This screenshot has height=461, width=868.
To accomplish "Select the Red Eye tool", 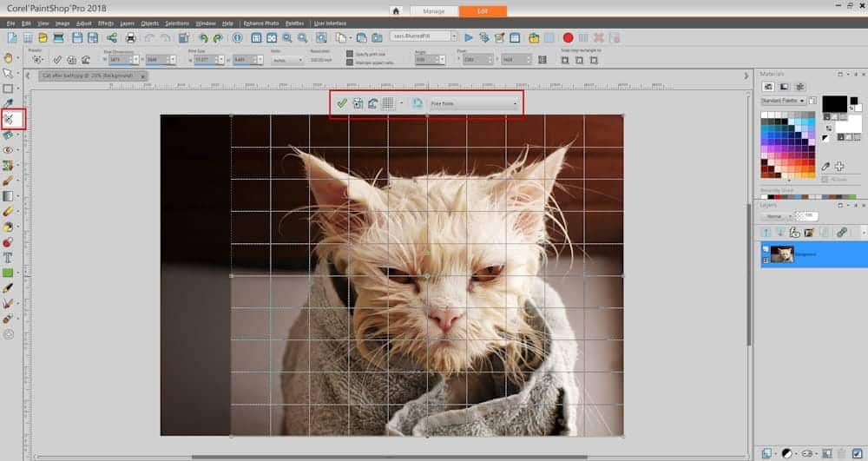I will pyautogui.click(x=10, y=149).
